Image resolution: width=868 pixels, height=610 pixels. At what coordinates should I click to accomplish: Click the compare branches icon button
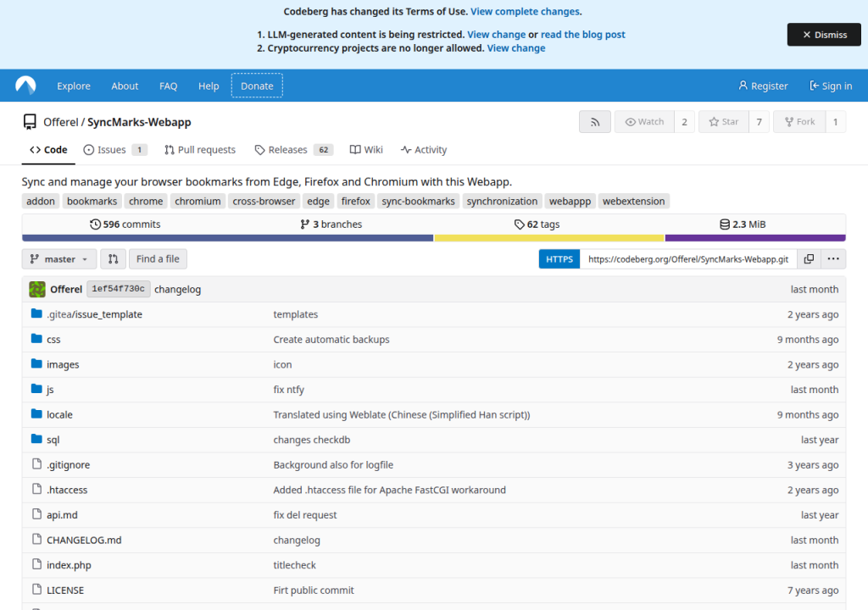(113, 259)
